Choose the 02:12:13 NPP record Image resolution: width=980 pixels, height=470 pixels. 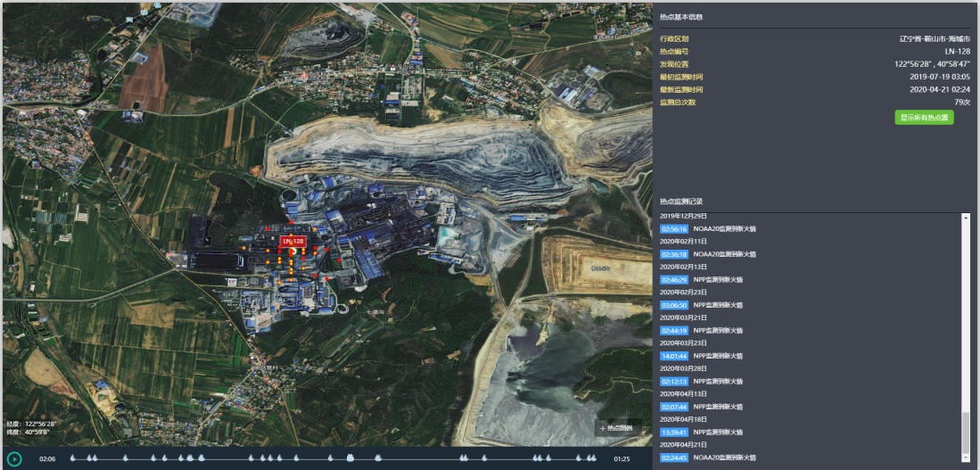click(x=673, y=381)
